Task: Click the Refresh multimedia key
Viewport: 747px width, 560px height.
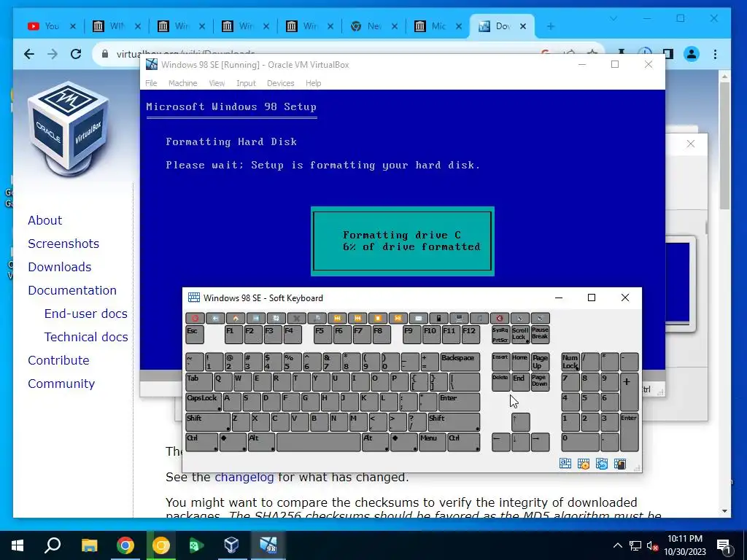Action: click(276, 318)
